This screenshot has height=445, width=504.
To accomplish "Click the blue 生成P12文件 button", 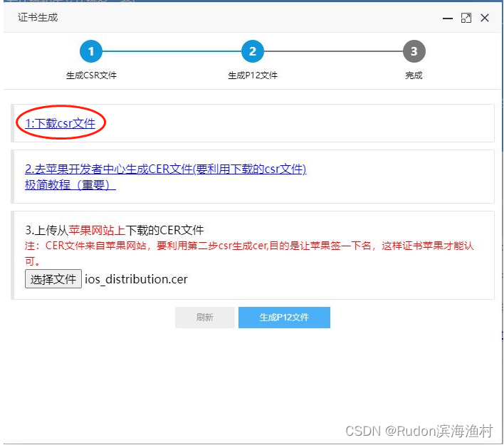I will [x=284, y=318].
